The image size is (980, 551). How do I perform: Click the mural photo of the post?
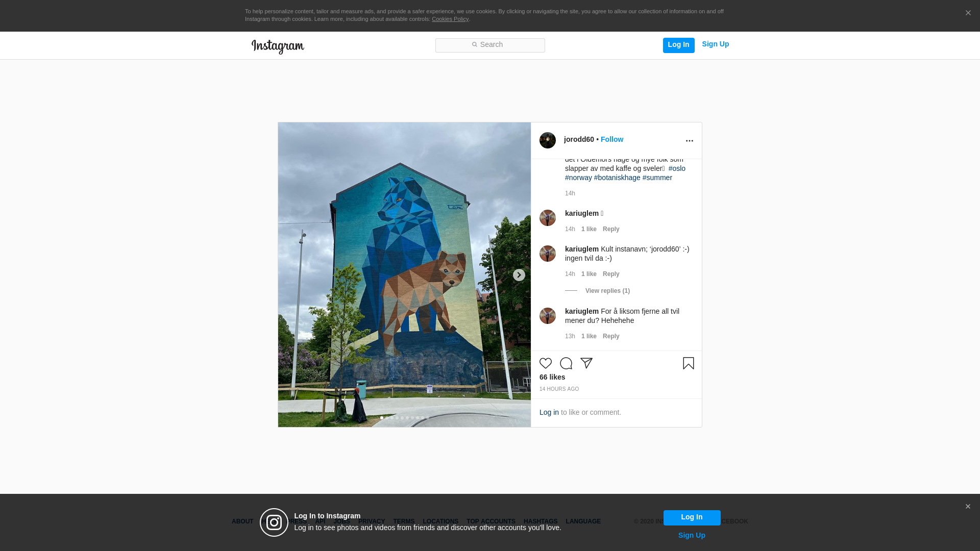pos(404,274)
